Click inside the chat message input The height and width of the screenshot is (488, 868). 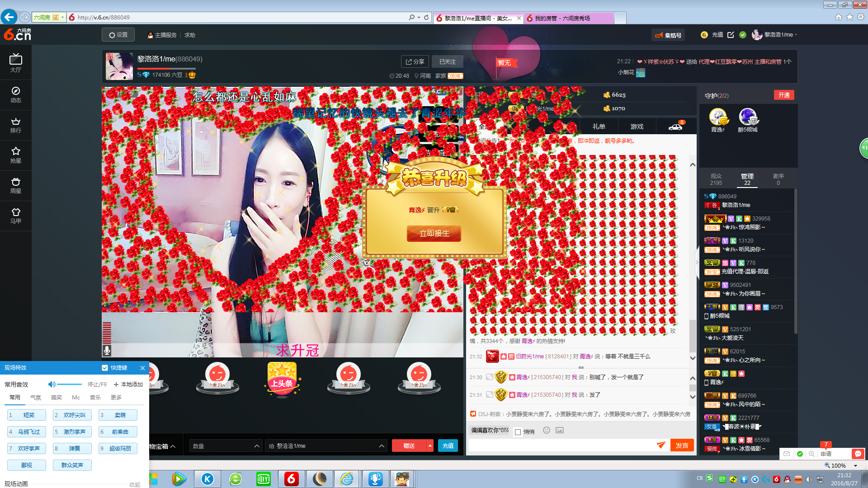pyautogui.click(x=561, y=446)
